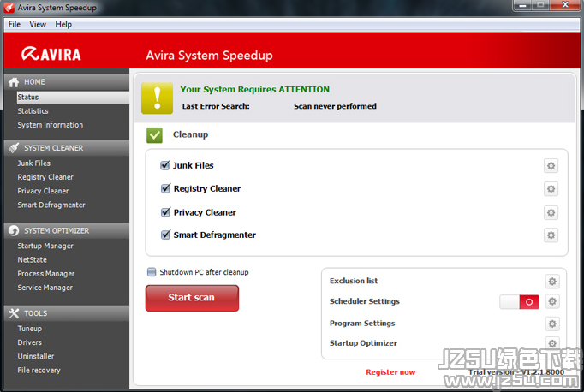Open Startup Optimizer gear icon
This screenshot has width=584, height=392.
[552, 343]
